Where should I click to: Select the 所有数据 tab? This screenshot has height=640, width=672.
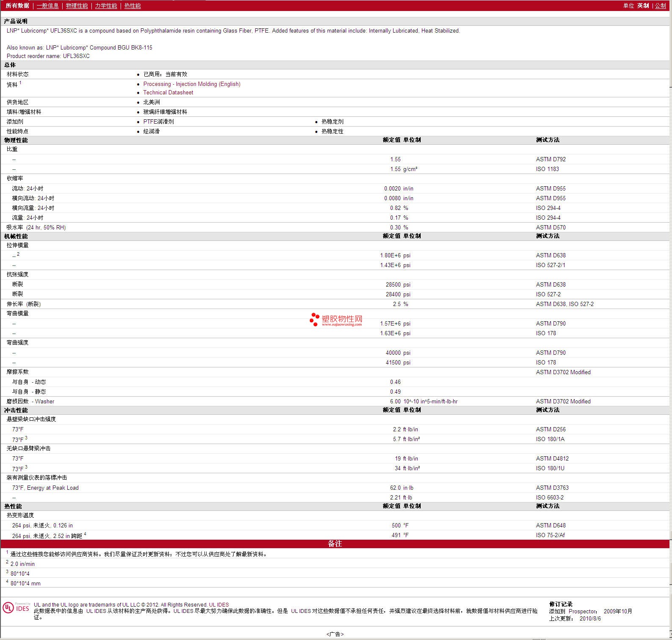click(x=17, y=6)
